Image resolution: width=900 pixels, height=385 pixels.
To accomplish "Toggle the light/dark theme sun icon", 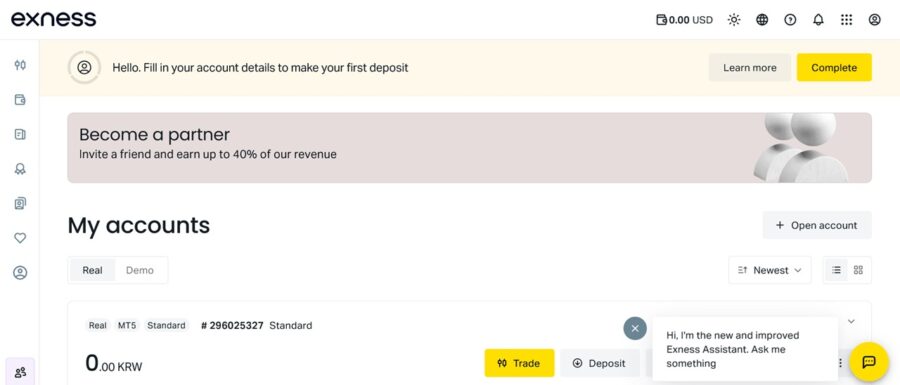I will coord(734,20).
